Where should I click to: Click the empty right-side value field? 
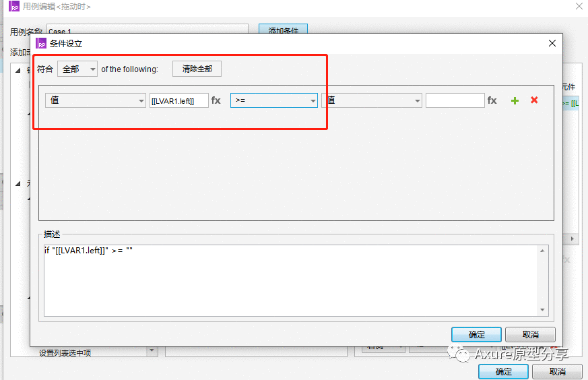(455, 100)
